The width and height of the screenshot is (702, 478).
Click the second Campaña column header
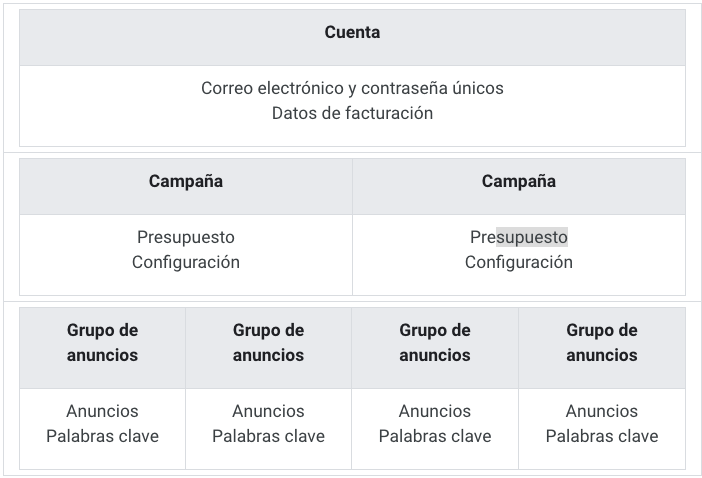(x=519, y=181)
